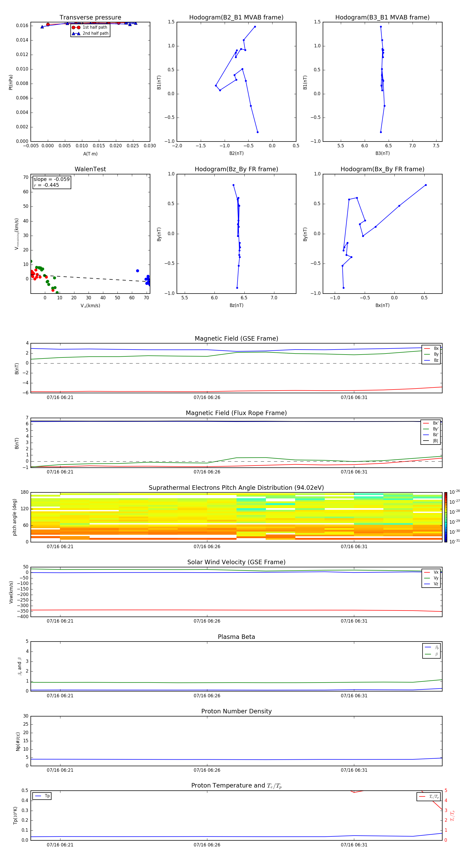
Task: Click the 'pitch angle (deg)' axis label
Action: pos(14,517)
